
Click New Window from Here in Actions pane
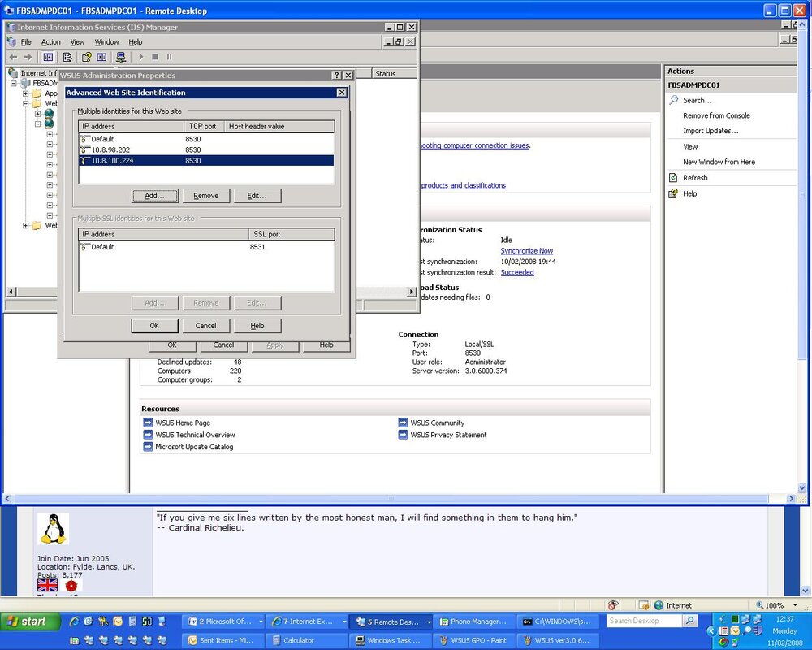tap(719, 162)
